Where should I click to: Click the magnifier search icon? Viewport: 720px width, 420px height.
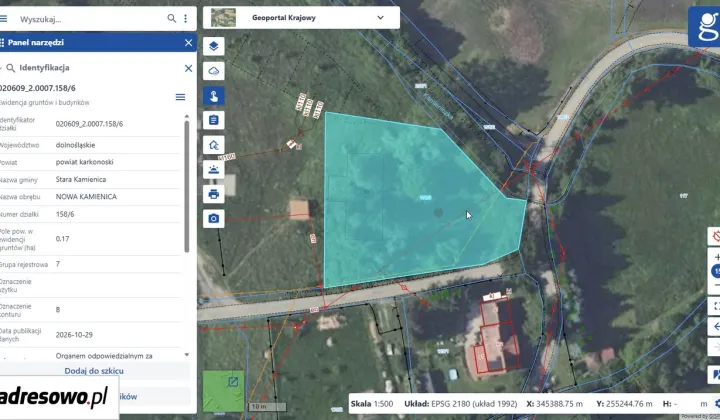pyautogui.click(x=171, y=18)
